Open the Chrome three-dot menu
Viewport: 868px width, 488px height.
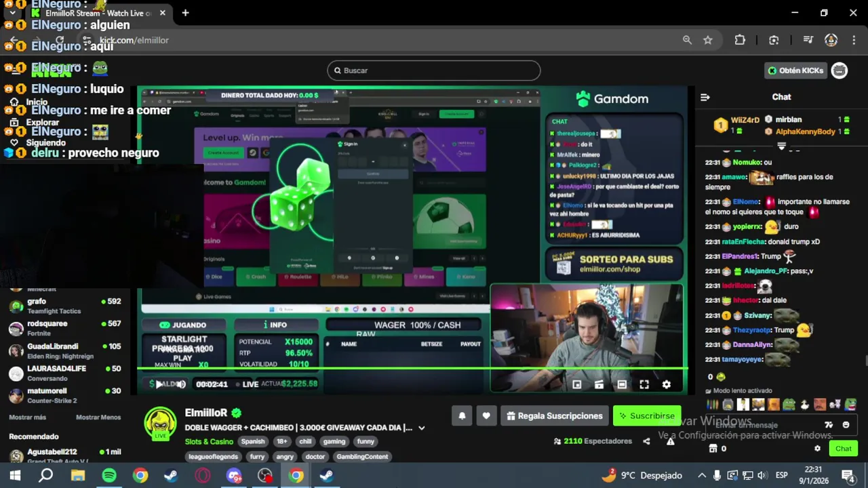pos(853,40)
